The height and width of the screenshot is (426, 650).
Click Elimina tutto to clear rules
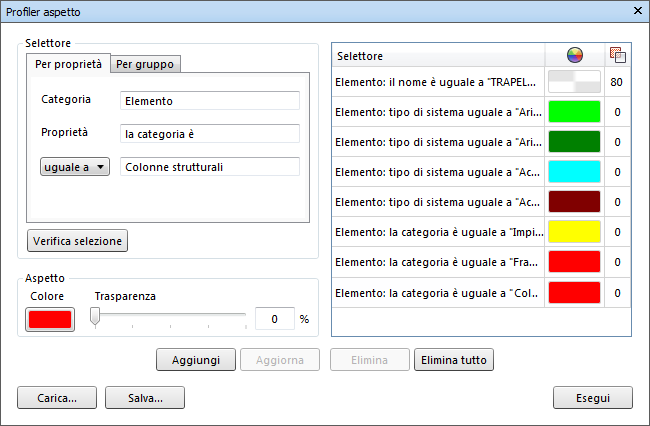click(453, 359)
